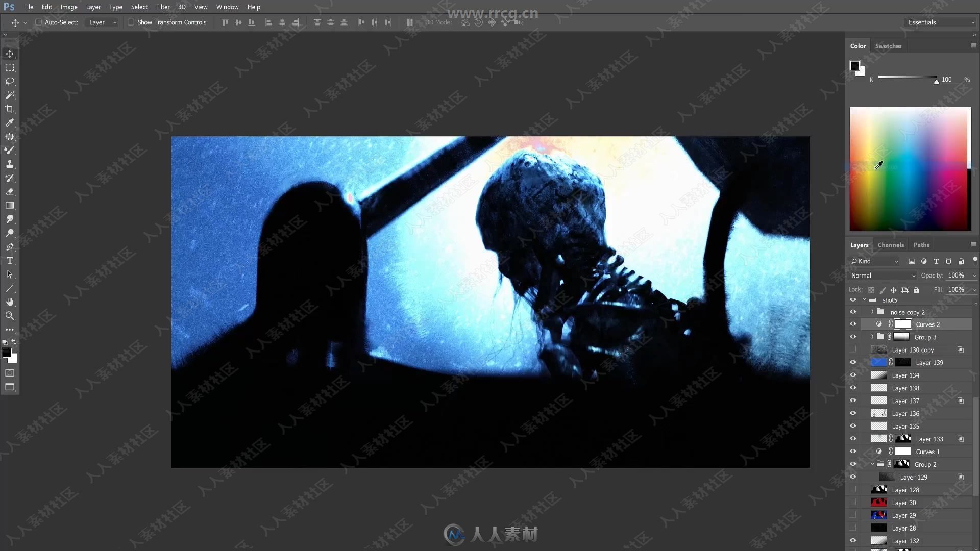Toggle visibility of Layer 139
Screen dimensions: 980x551
[x=853, y=362]
